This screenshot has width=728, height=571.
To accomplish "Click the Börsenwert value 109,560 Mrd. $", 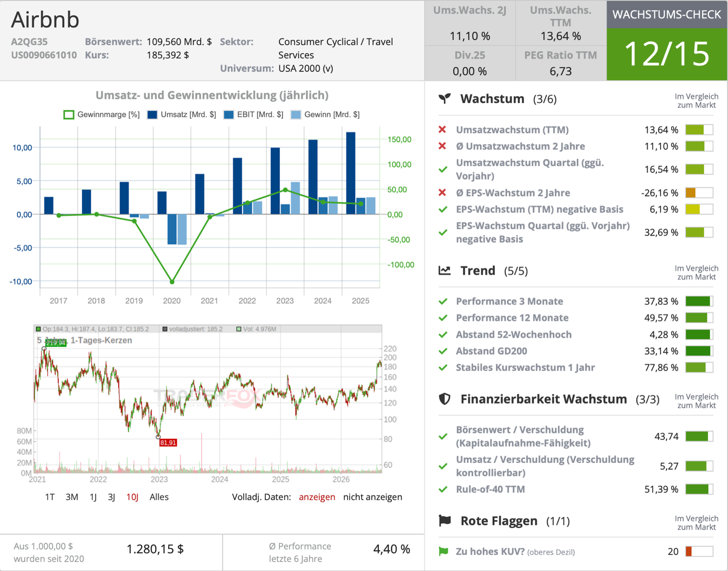I will (x=179, y=41).
